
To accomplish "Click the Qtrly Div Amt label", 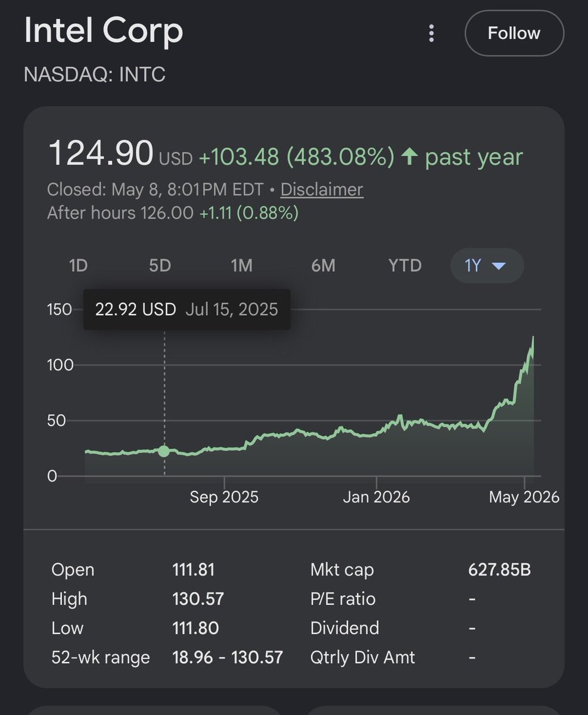I will tap(363, 658).
